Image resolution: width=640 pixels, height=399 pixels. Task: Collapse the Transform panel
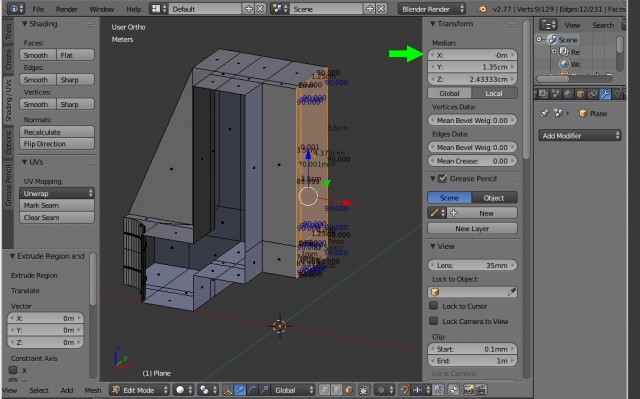(x=433, y=24)
